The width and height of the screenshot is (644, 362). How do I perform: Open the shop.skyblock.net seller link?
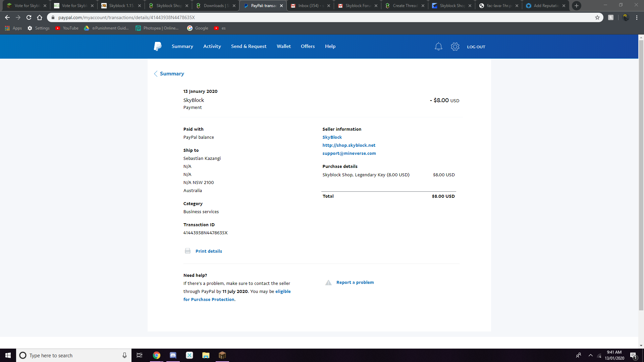pos(349,145)
